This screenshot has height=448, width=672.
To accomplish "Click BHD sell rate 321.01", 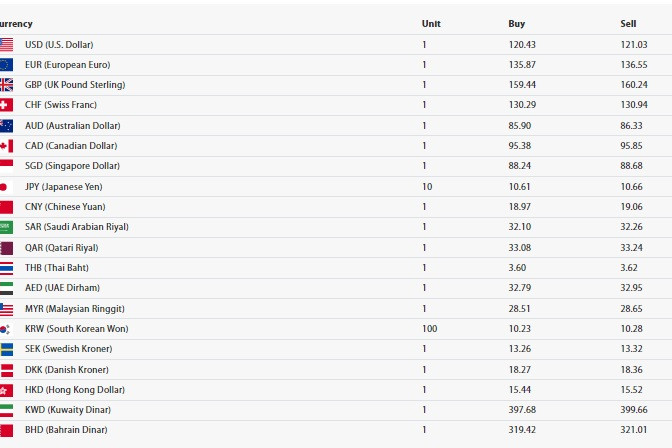I will (634, 430).
